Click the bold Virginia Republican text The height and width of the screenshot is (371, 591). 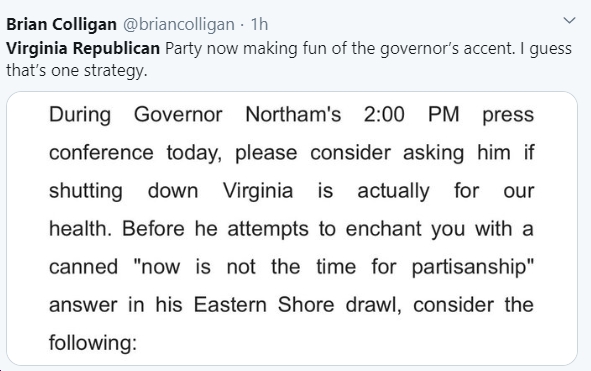(83, 49)
